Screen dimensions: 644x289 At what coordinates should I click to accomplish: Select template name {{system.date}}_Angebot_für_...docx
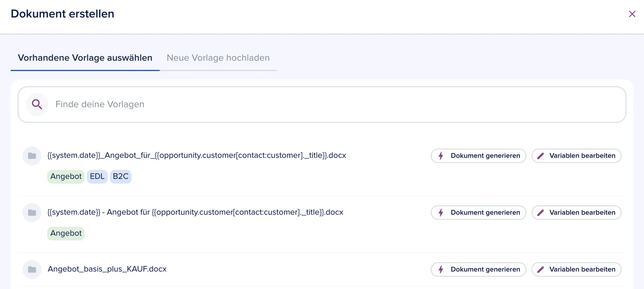tap(197, 156)
